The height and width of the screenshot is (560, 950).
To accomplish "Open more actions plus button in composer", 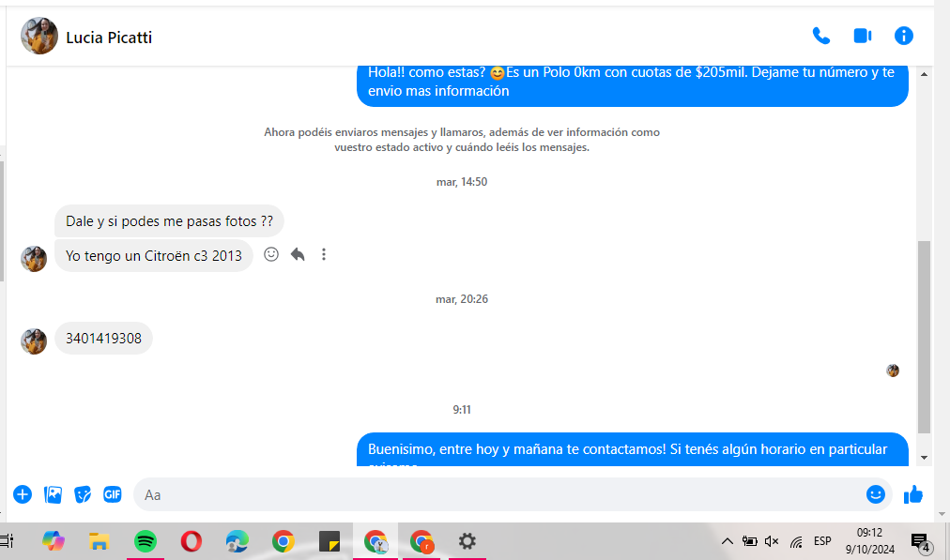I will 23,494.
